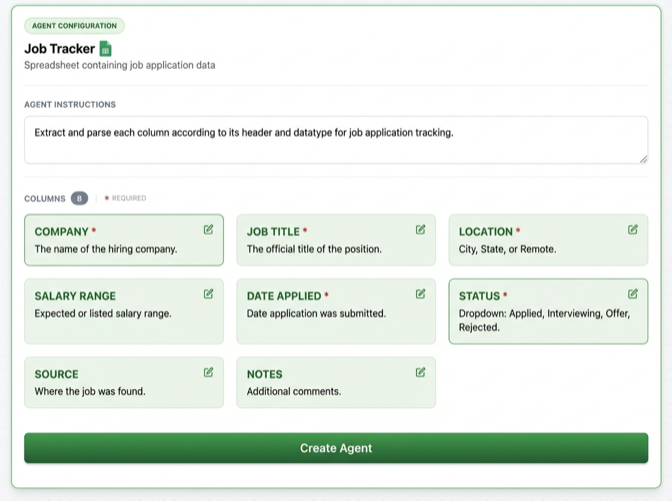
Task: Click the Job Tracker title text
Action: [60, 49]
